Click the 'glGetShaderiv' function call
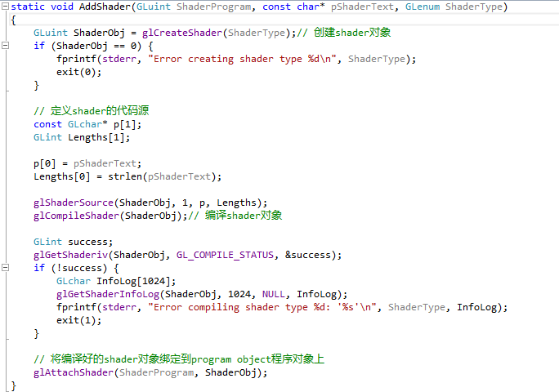This screenshot has width=559, height=392. tap(70, 255)
